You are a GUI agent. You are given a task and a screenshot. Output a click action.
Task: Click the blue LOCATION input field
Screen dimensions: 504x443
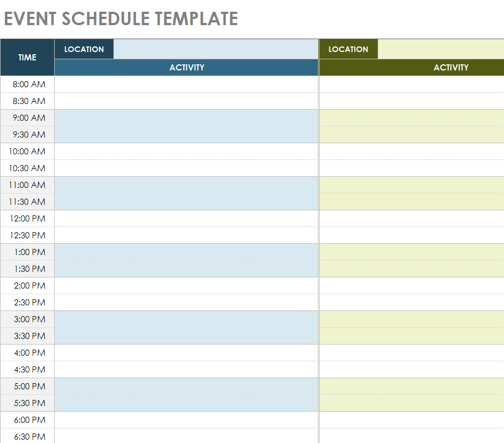tap(216, 49)
